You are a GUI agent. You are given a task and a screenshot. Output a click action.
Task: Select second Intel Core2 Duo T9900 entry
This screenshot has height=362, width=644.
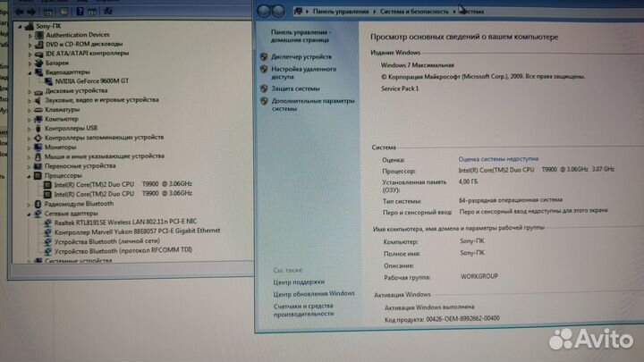[123, 194]
